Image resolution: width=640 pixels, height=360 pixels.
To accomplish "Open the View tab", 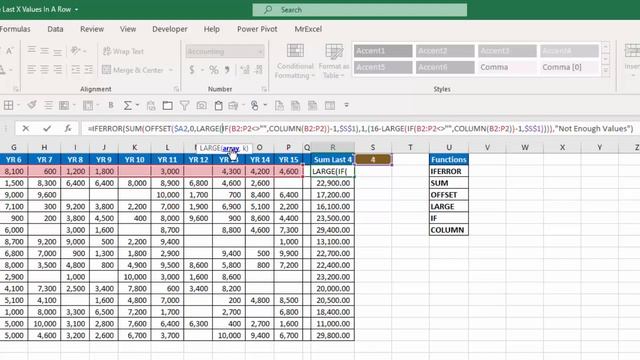I will (x=128, y=29).
